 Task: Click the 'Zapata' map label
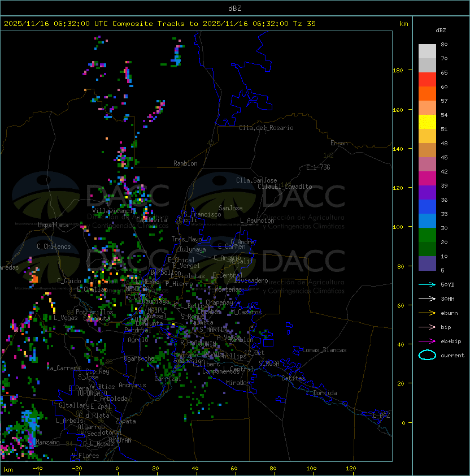125,421
